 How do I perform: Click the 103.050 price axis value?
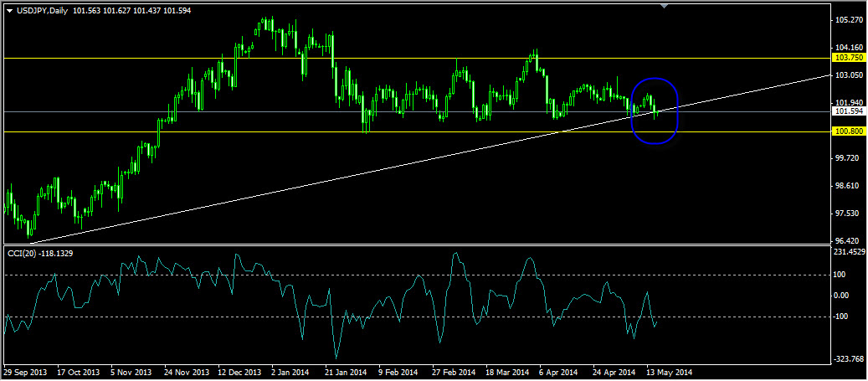[850, 75]
